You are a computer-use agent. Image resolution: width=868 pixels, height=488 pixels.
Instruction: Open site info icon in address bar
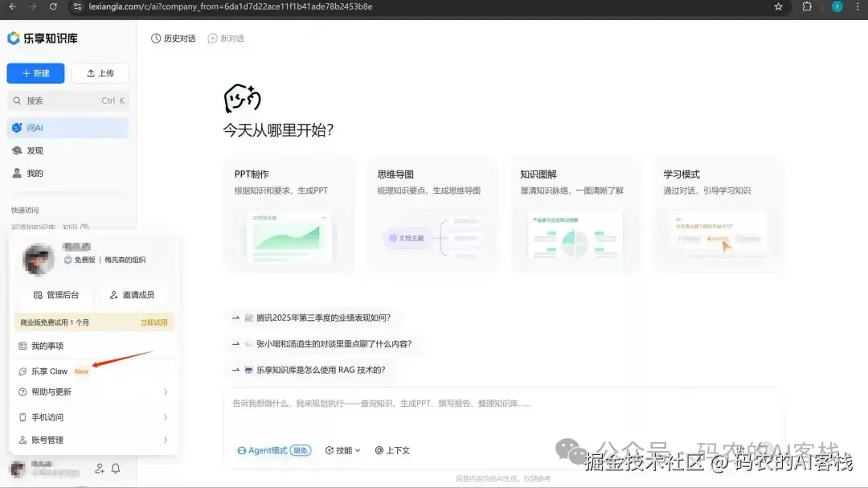click(77, 6)
